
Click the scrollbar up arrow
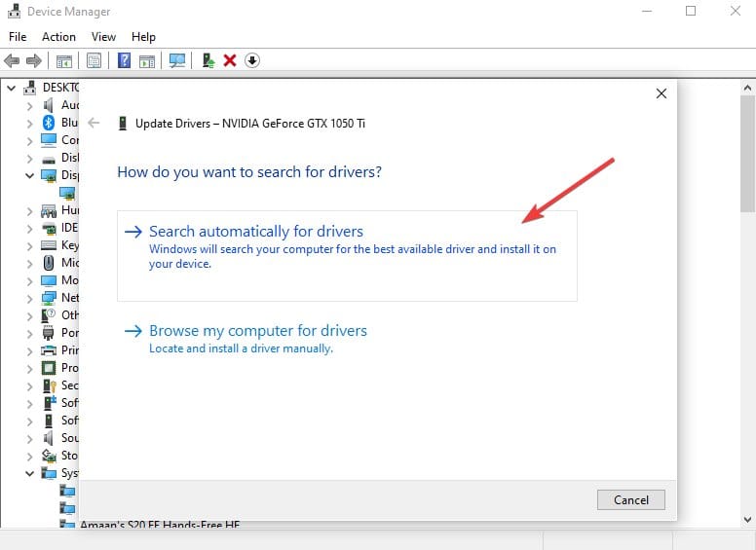(x=748, y=88)
